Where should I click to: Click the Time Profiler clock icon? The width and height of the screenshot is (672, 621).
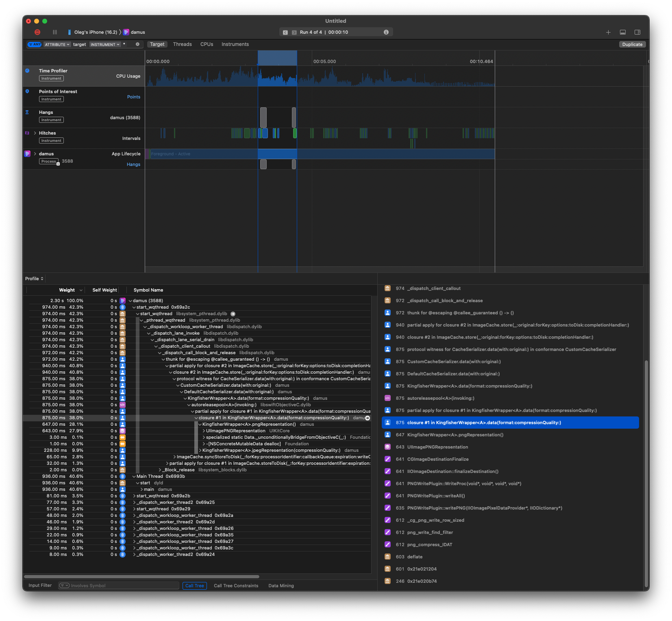click(x=27, y=71)
